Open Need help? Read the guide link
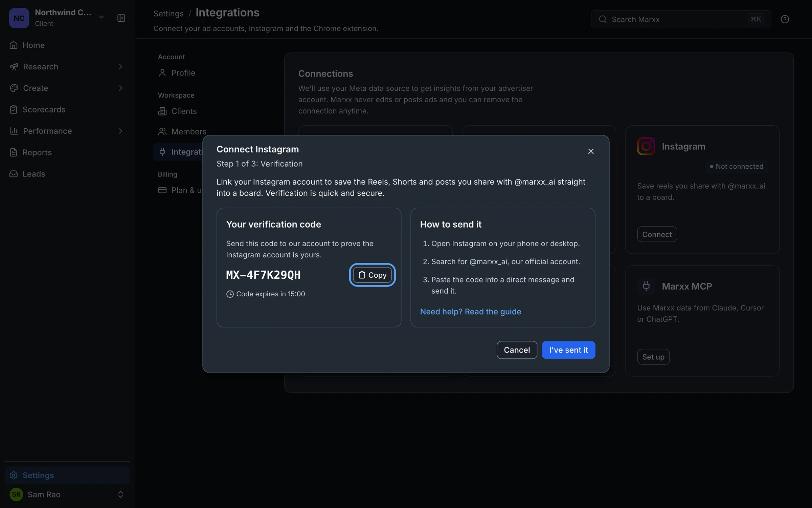This screenshot has width=812, height=508. coord(470,311)
